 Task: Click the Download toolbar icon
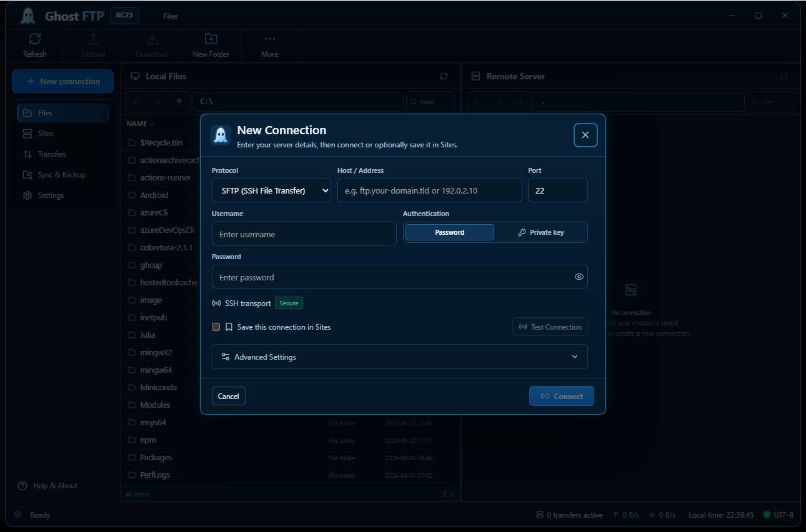(x=152, y=39)
